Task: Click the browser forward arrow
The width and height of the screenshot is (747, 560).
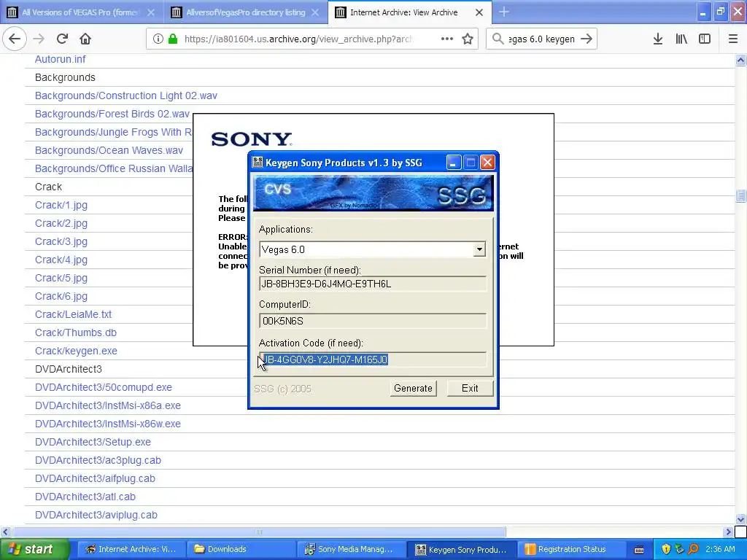Action: click(39, 39)
